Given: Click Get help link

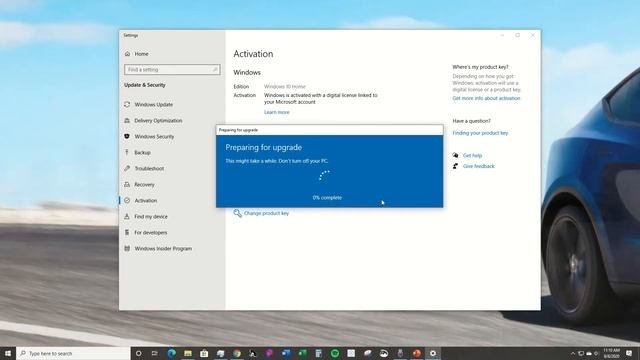Looking at the screenshot, I should [x=472, y=156].
